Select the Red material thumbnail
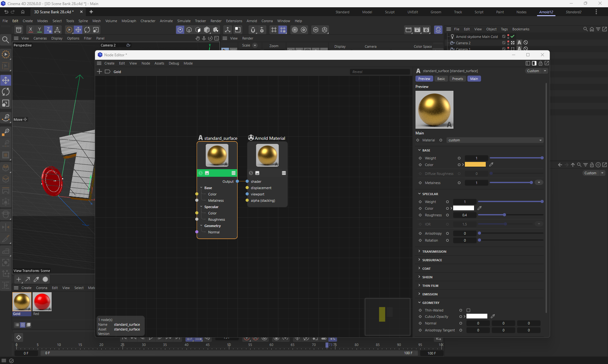Image resolution: width=608 pixels, height=364 pixels. coord(42,302)
